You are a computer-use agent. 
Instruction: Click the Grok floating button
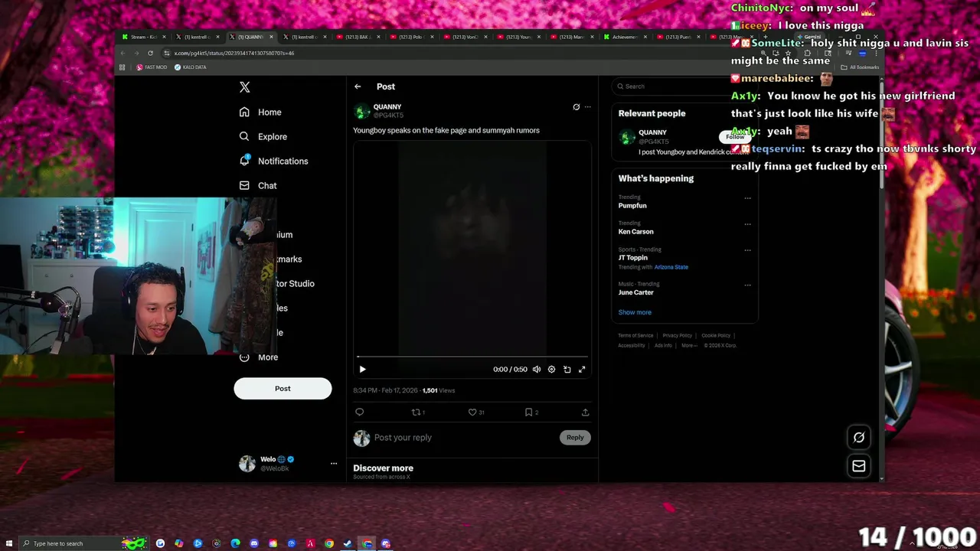tap(859, 438)
